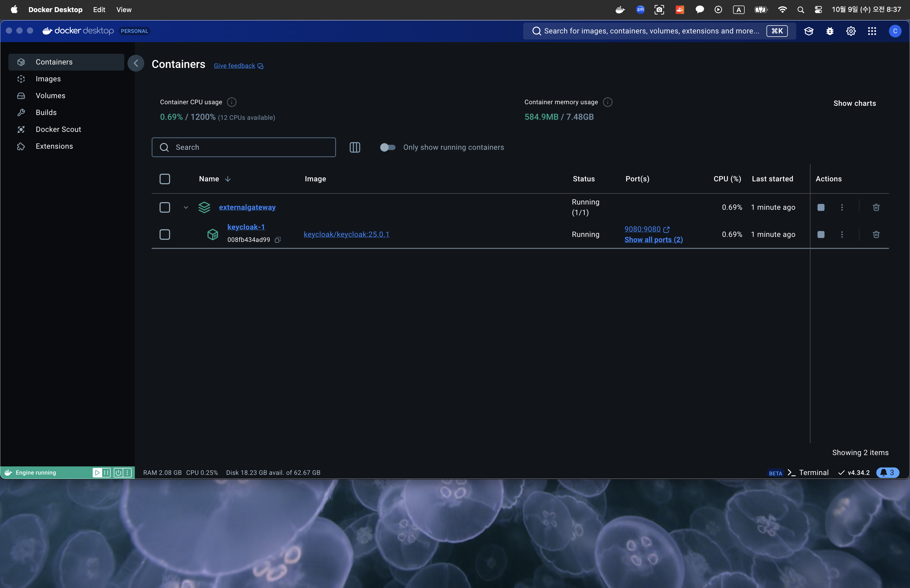The height and width of the screenshot is (588, 910).
Task: Toggle Only show running containers
Action: [x=387, y=147]
